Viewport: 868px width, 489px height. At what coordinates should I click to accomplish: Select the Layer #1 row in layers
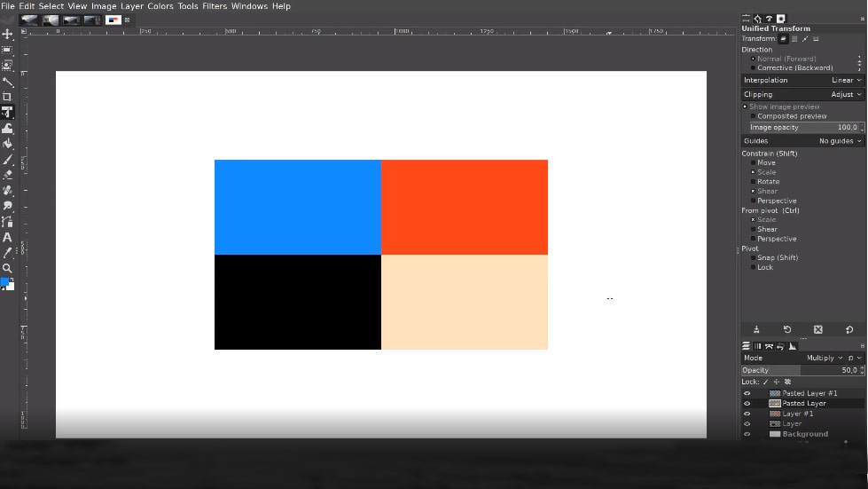[802, 414]
